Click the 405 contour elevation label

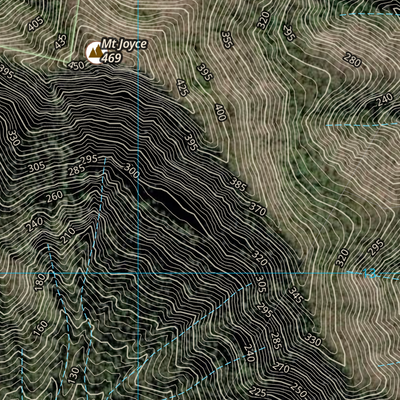(36, 24)
